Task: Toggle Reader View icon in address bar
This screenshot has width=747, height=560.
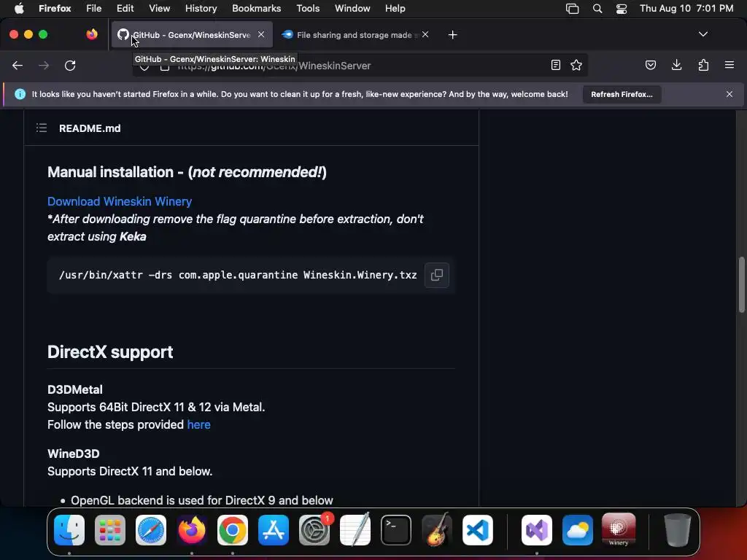Action: coord(555,65)
